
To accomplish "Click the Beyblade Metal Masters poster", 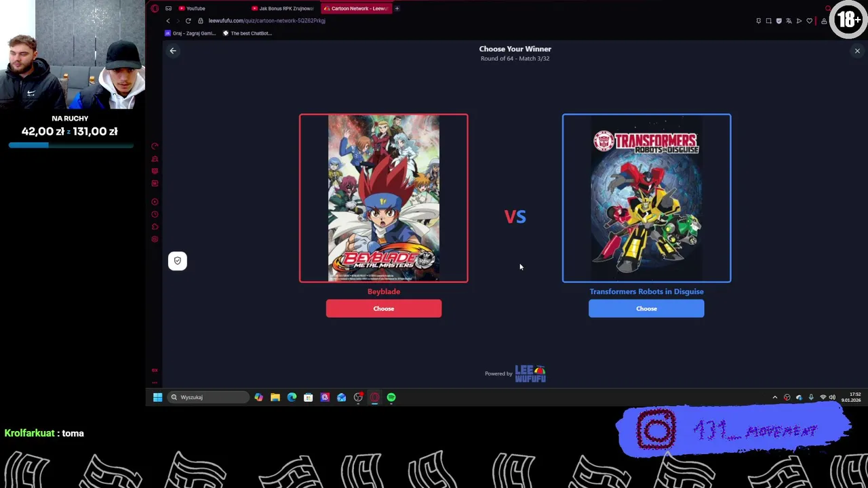I will coord(383,198).
